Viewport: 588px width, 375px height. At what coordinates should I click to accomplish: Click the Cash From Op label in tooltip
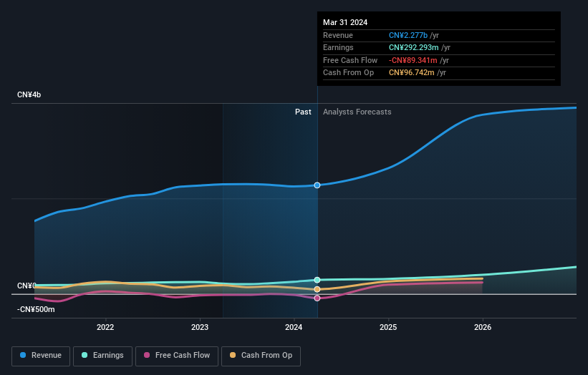[x=348, y=73]
